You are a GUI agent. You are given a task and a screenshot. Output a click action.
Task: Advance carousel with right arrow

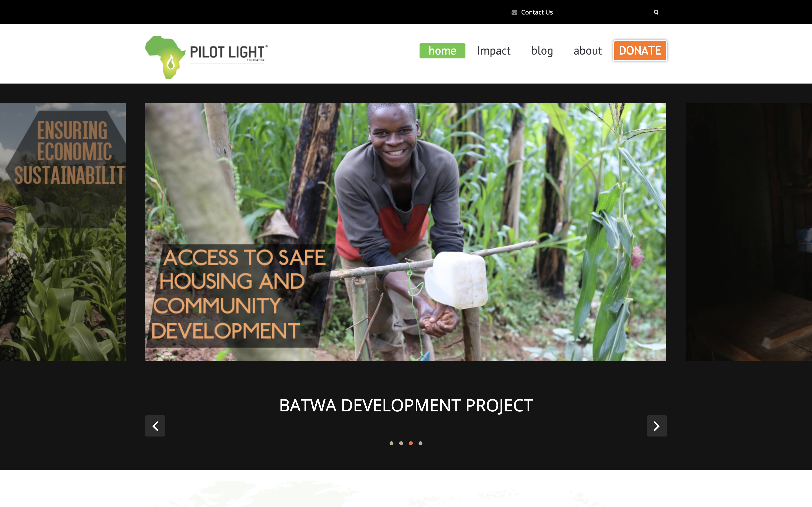point(657,426)
